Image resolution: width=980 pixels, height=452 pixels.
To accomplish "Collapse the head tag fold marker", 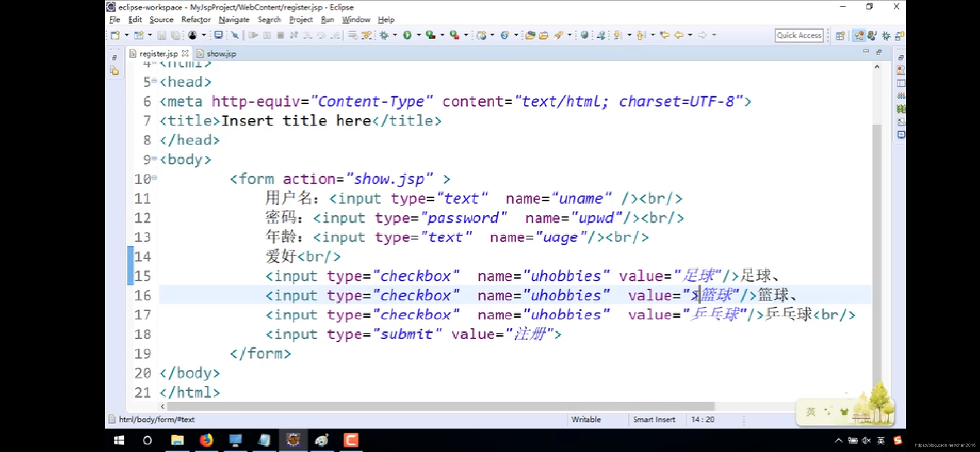I will click(155, 80).
